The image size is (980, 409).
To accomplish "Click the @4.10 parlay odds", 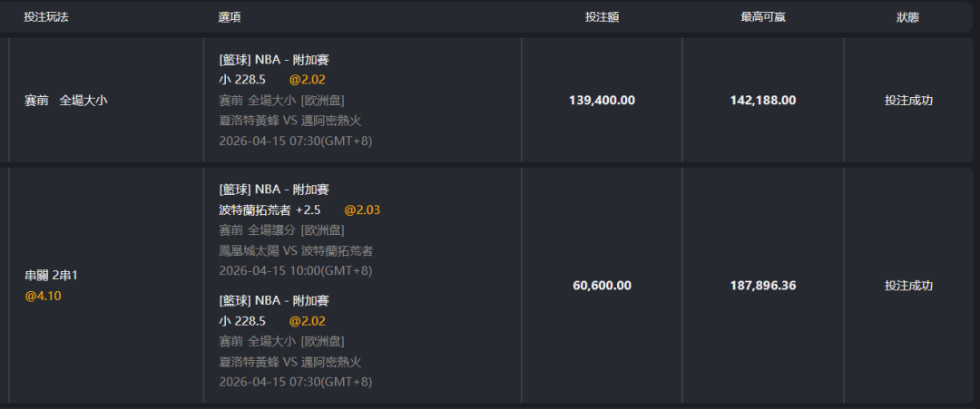I will pyautogui.click(x=43, y=296).
